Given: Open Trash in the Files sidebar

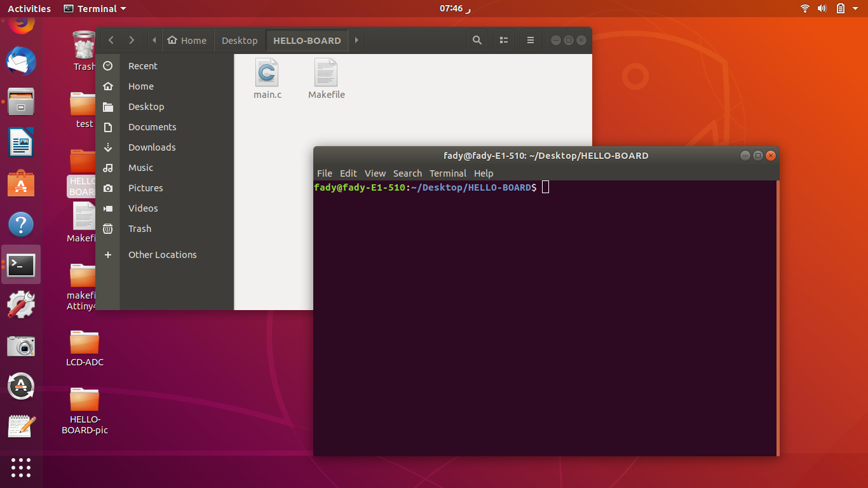Looking at the screenshot, I should click(x=165, y=229).
